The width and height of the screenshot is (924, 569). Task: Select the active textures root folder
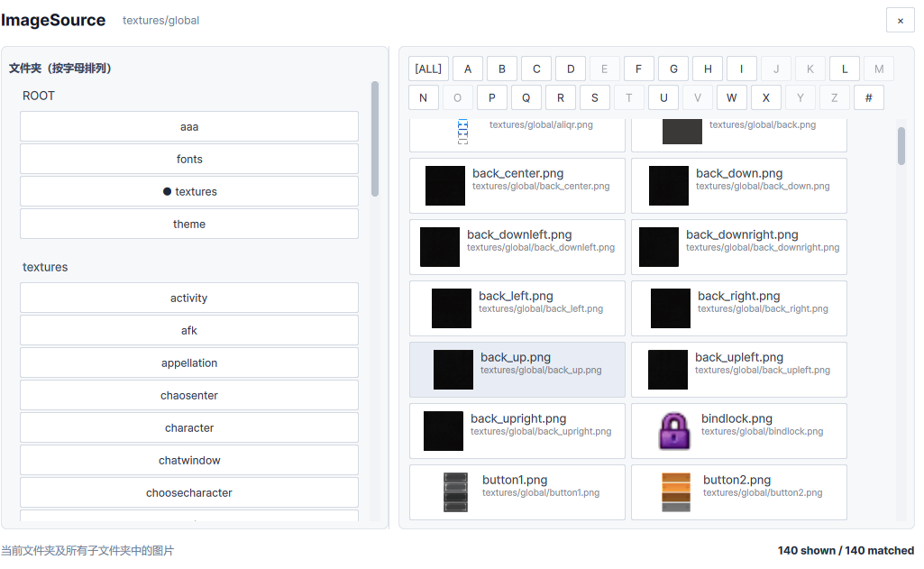(189, 192)
